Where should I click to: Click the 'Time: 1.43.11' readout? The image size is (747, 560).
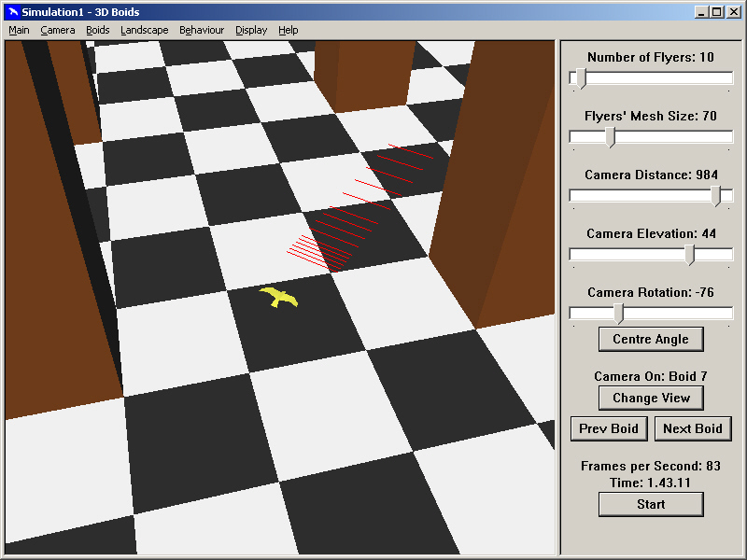coord(651,483)
